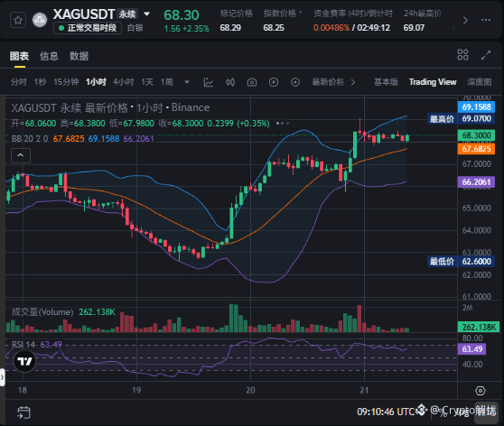Open the indicators line-chart icon
The height and width of the screenshot is (426, 504).
209,82
